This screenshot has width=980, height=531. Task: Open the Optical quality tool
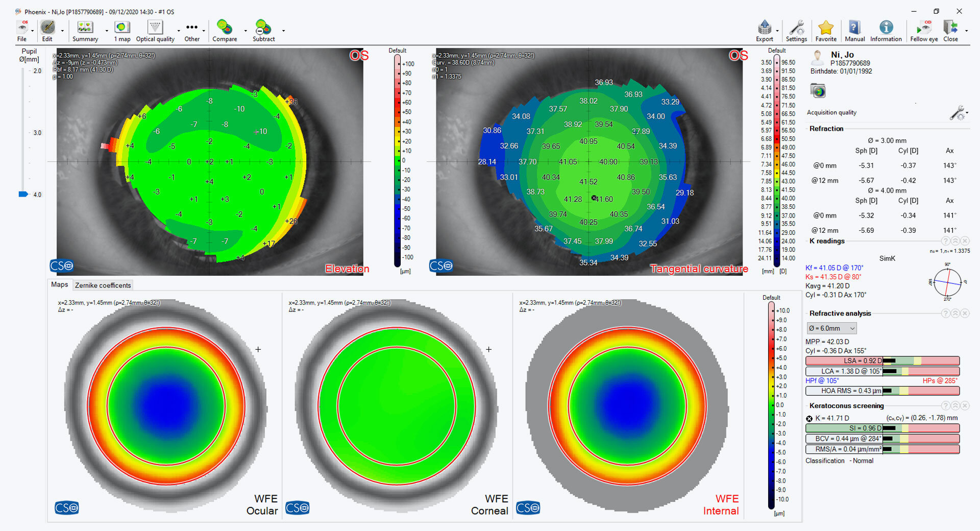pyautogui.click(x=155, y=31)
